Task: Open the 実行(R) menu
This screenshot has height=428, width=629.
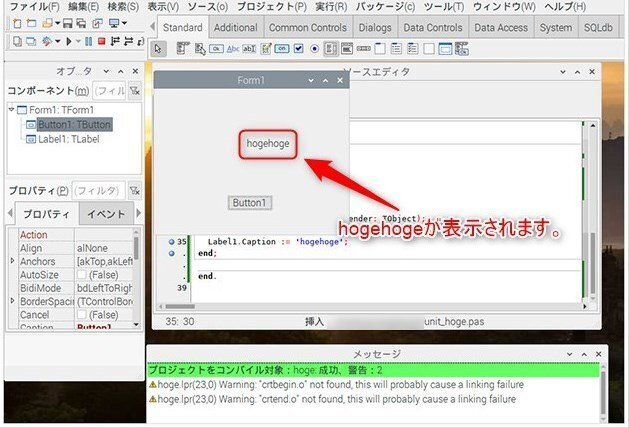Action: (331, 7)
